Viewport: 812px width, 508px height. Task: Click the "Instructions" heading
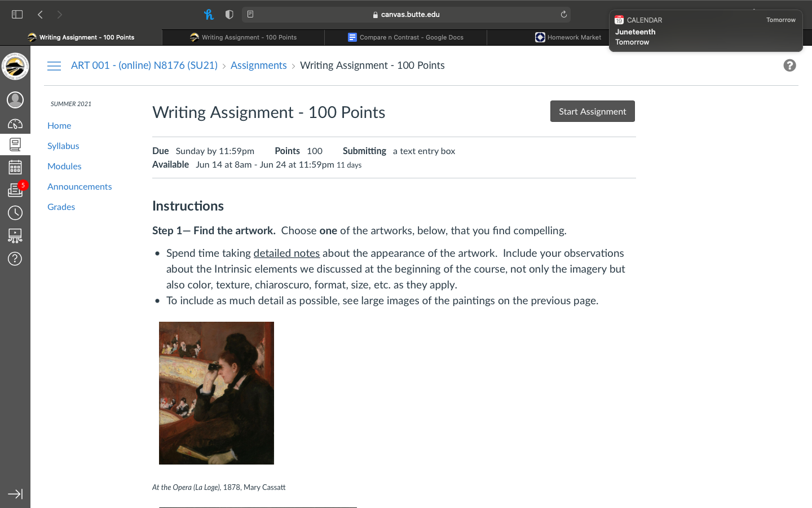click(x=188, y=206)
